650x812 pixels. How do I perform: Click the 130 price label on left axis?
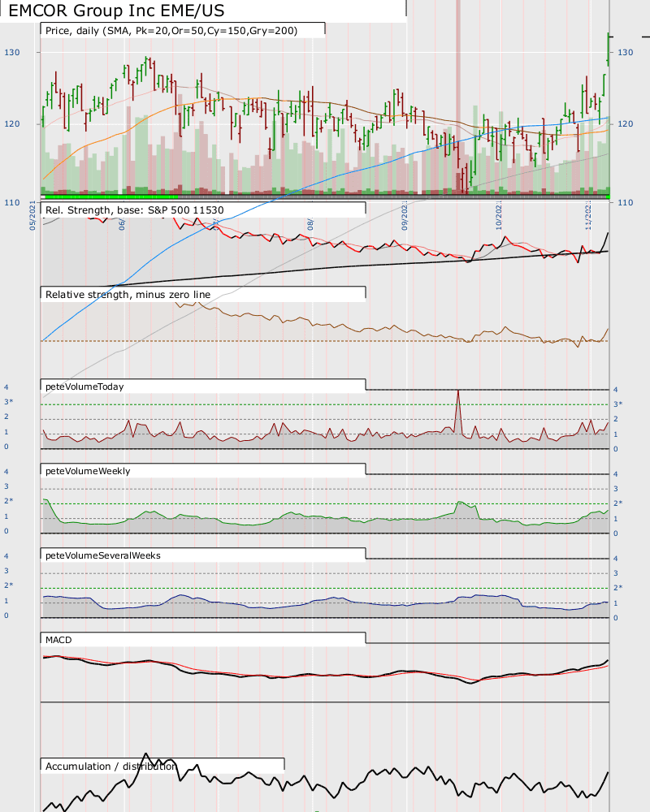point(12,52)
